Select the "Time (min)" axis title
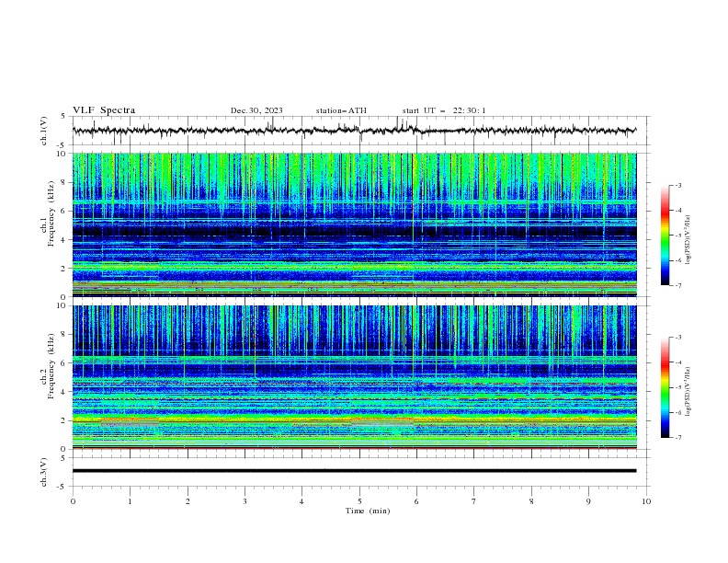The image size is (728, 563). [368, 511]
